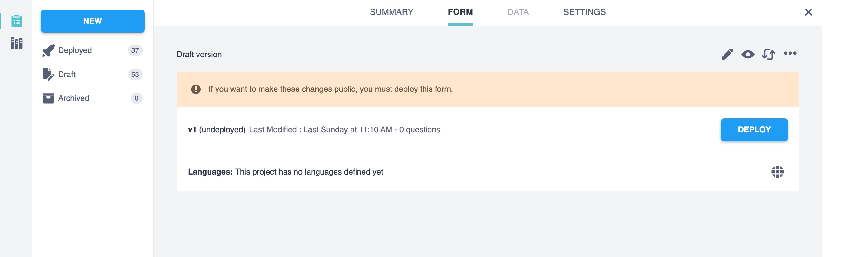Open the Projects clipboard icon in sidebar

(x=17, y=21)
